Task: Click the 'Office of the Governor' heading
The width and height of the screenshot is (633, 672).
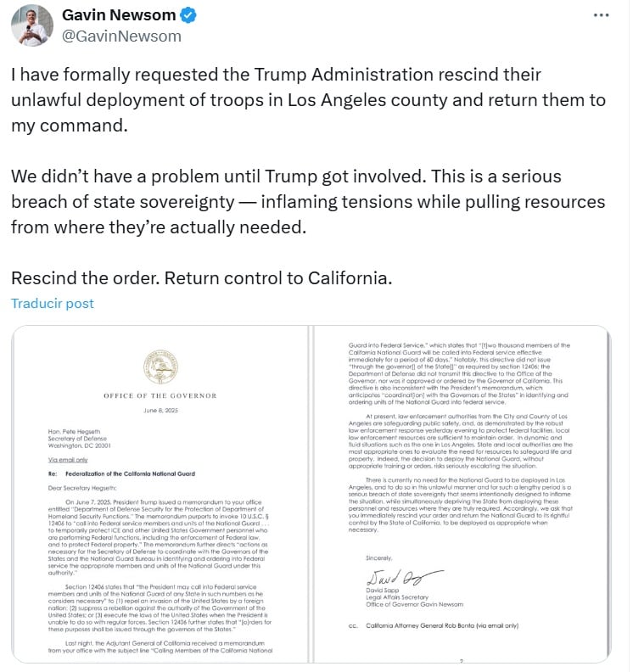Action: tap(160, 396)
